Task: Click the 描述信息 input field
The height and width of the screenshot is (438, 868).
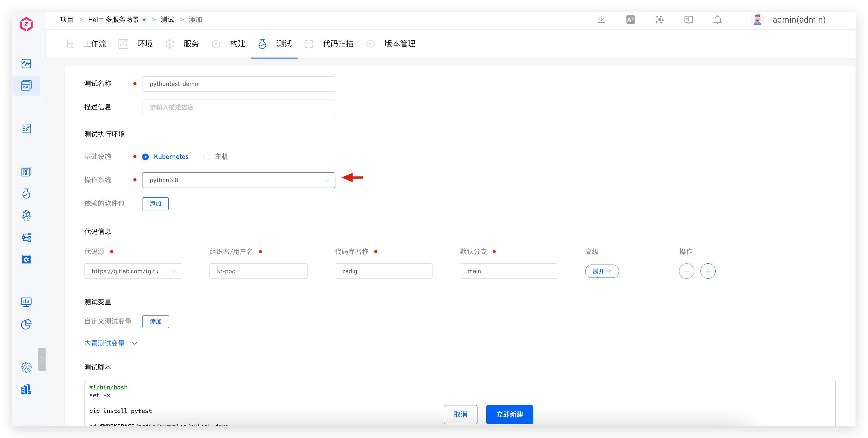Action: coord(238,107)
